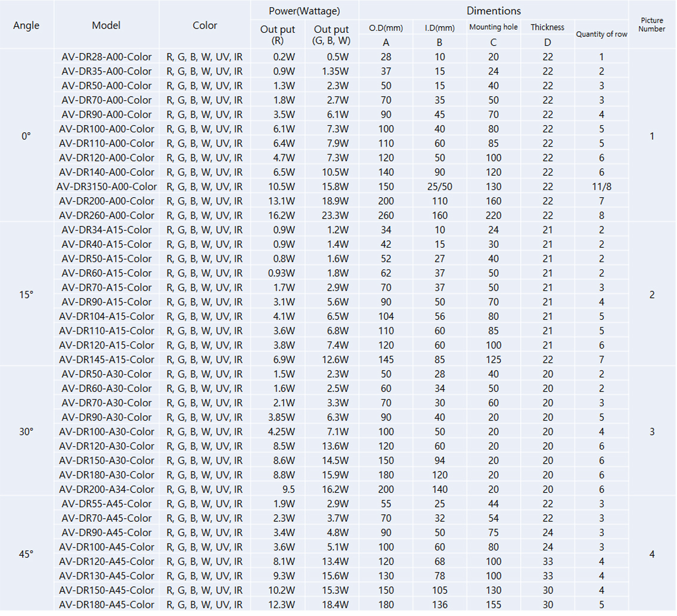Click the Model column header
This screenshot has width=677, height=616.
click(x=106, y=26)
